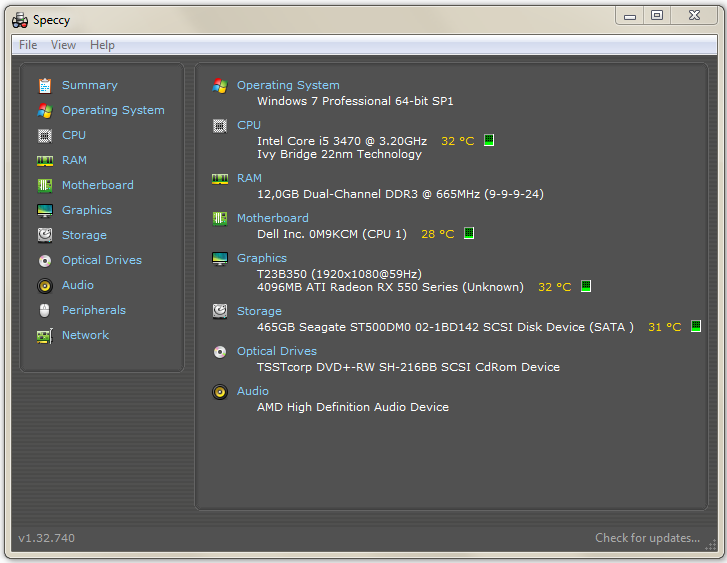The height and width of the screenshot is (563, 727).
Task: Select Storage in the sidebar
Action: 84,235
